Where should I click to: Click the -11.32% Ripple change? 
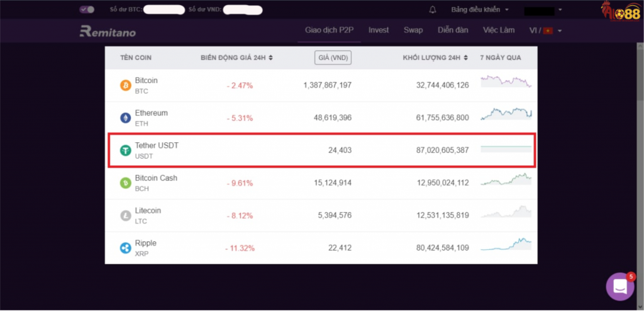click(240, 249)
